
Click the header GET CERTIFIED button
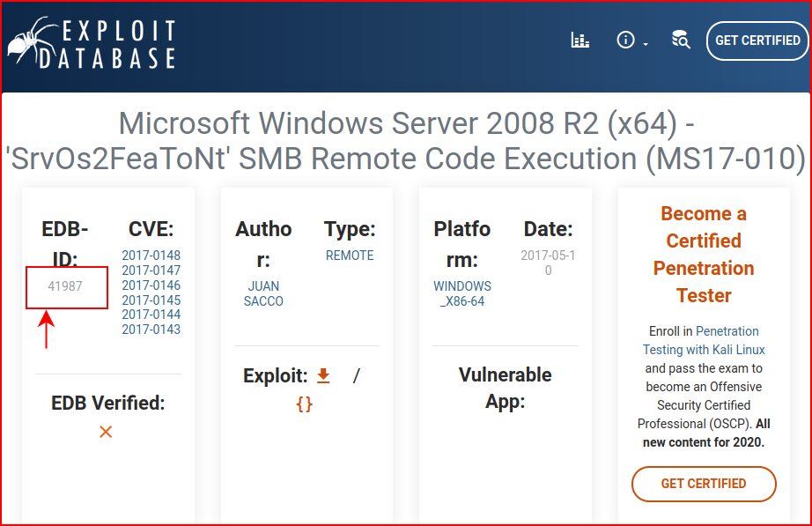pyautogui.click(x=757, y=41)
